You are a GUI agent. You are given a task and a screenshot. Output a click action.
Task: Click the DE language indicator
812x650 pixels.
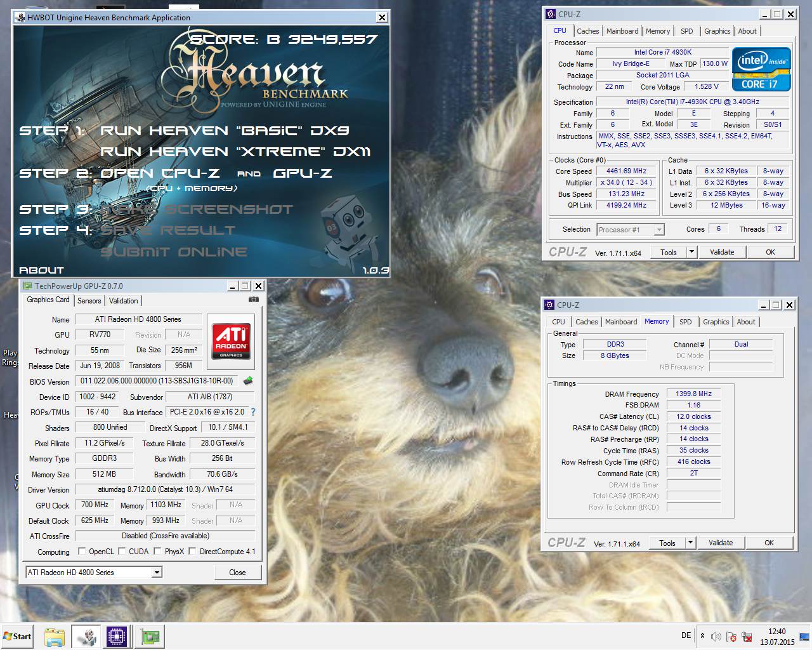[x=686, y=635]
